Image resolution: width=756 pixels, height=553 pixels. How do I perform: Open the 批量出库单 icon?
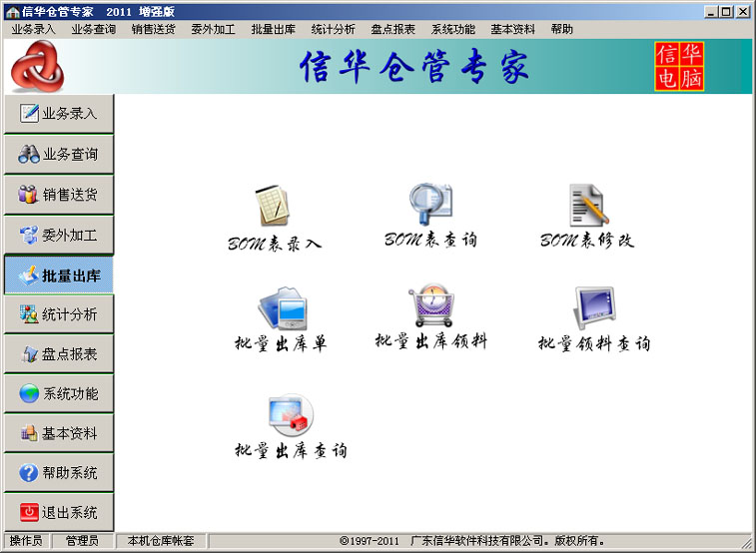pos(282,308)
